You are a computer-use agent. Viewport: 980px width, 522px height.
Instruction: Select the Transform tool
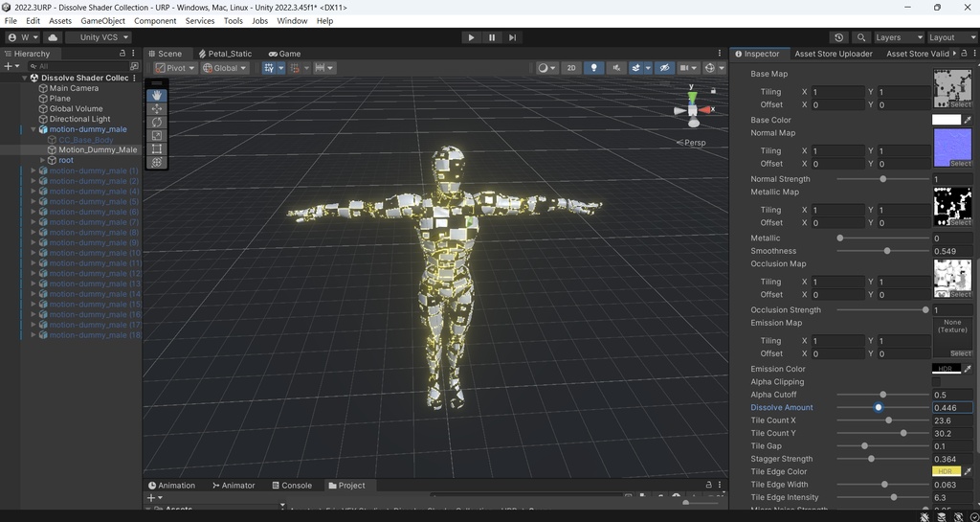pyautogui.click(x=156, y=162)
